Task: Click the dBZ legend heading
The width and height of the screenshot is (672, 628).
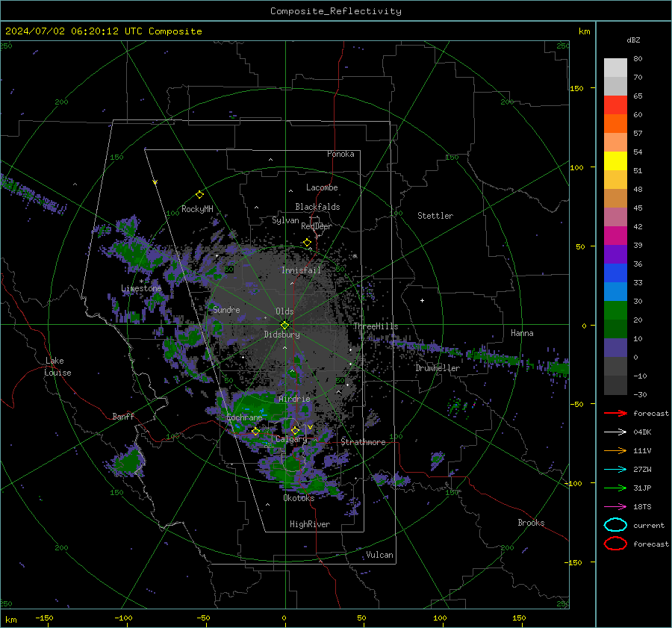Action: coord(633,40)
